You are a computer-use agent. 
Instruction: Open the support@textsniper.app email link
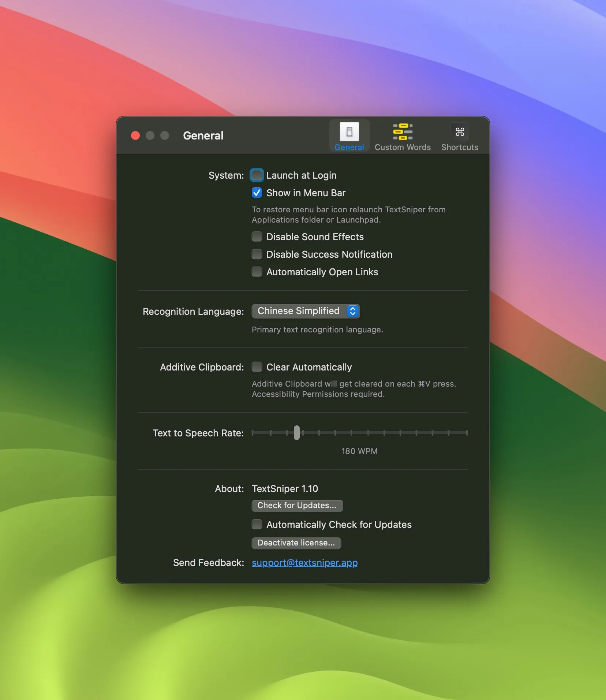pyautogui.click(x=305, y=563)
